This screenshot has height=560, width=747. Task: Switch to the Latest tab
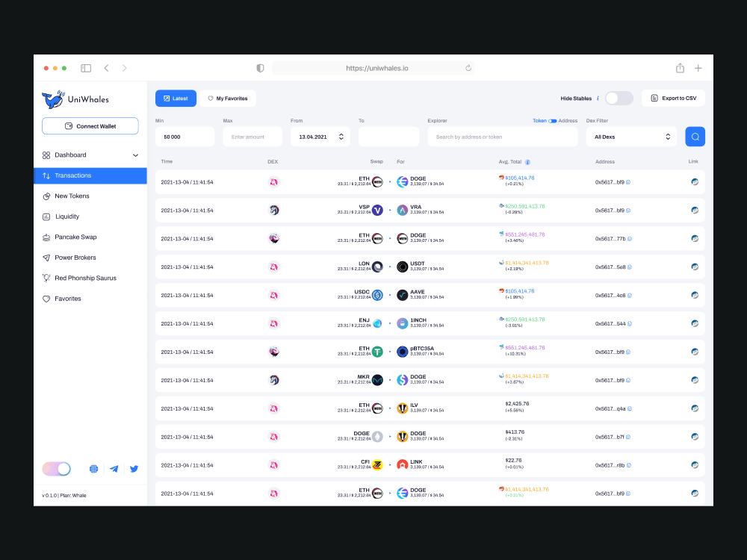[176, 98]
